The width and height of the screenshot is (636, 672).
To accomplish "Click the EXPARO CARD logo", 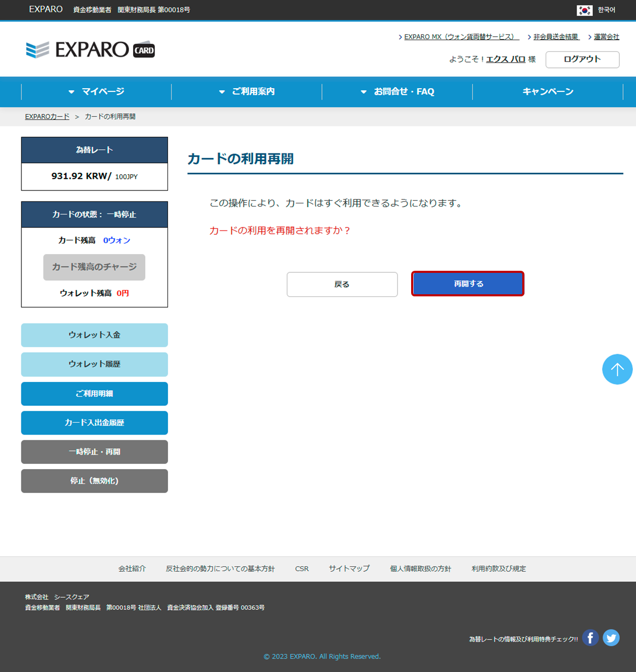I will coord(90,50).
